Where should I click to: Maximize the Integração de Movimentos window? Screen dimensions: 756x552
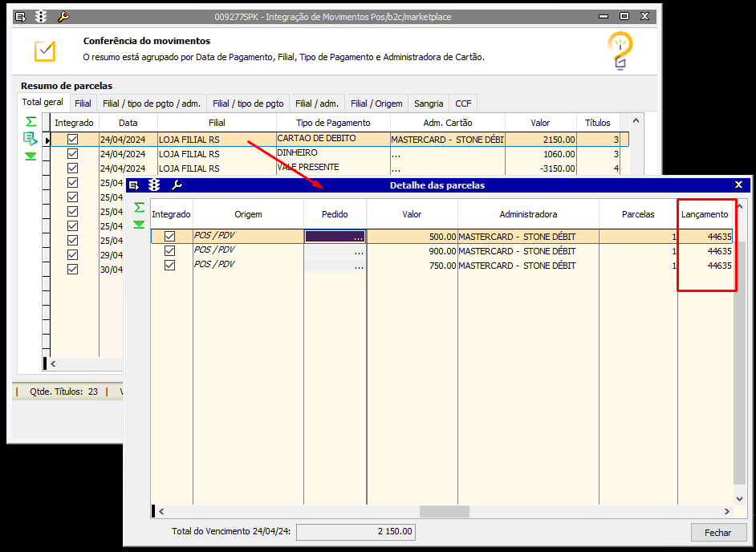(624, 16)
